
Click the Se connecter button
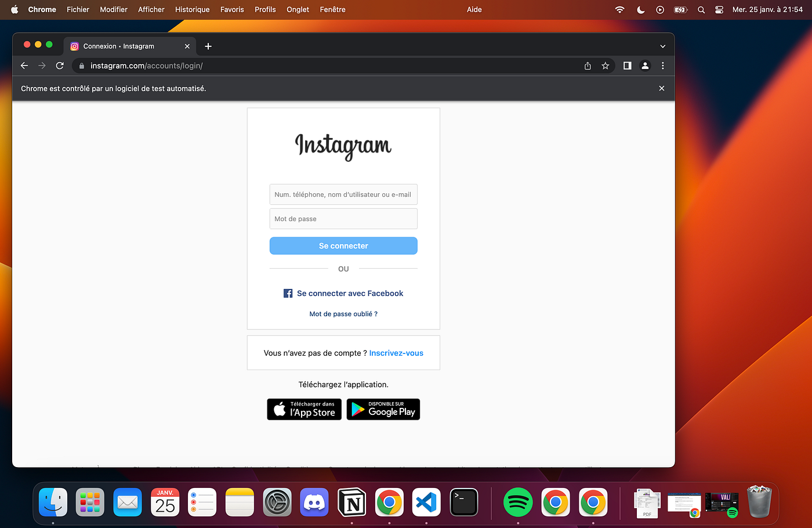(x=343, y=246)
